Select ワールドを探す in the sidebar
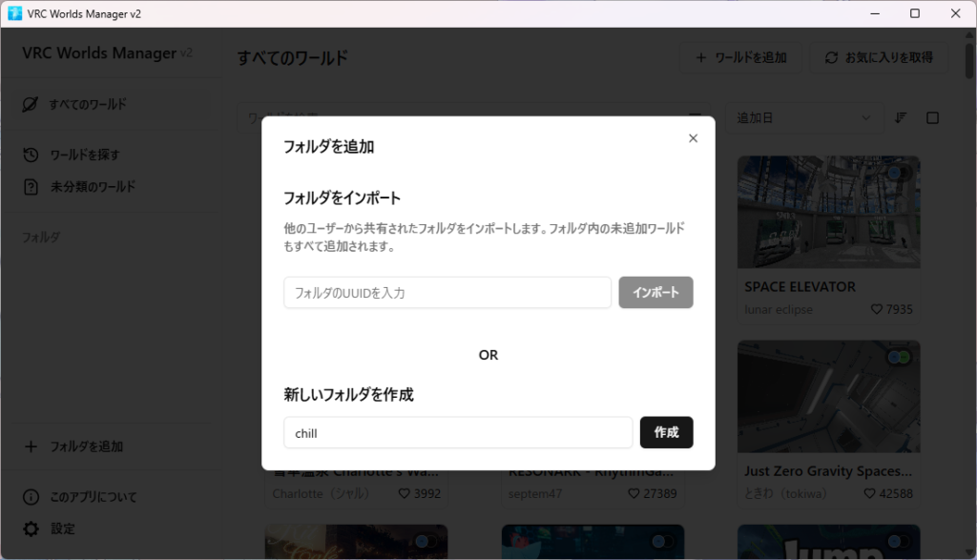The width and height of the screenshot is (977, 560). pos(85,155)
